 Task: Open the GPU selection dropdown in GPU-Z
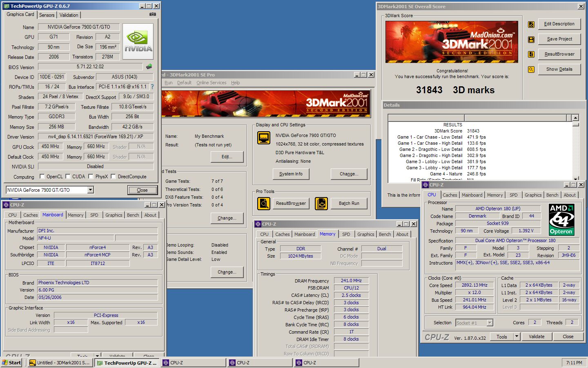point(91,190)
